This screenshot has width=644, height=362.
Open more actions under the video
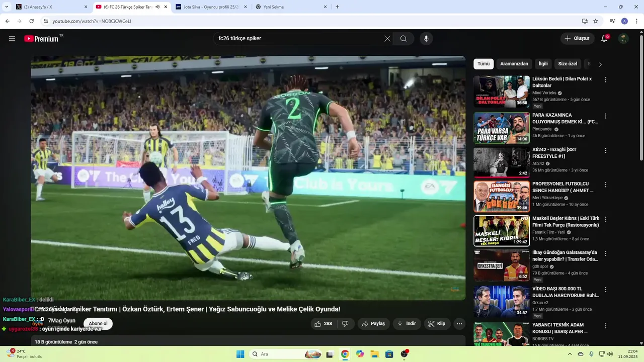click(459, 324)
